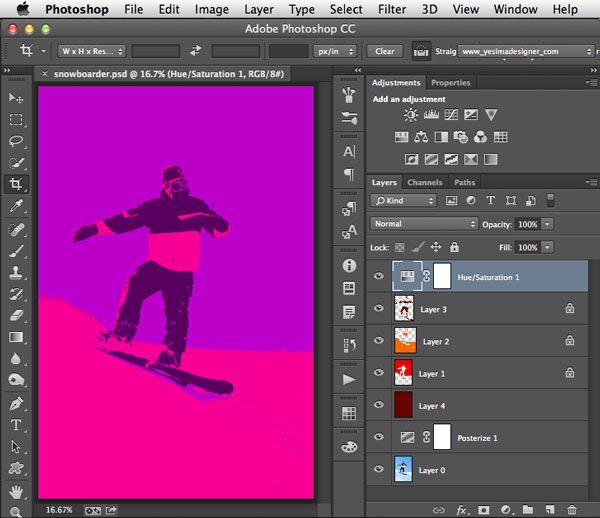Click the Layer 4 dark red thumbnail

click(x=404, y=405)
